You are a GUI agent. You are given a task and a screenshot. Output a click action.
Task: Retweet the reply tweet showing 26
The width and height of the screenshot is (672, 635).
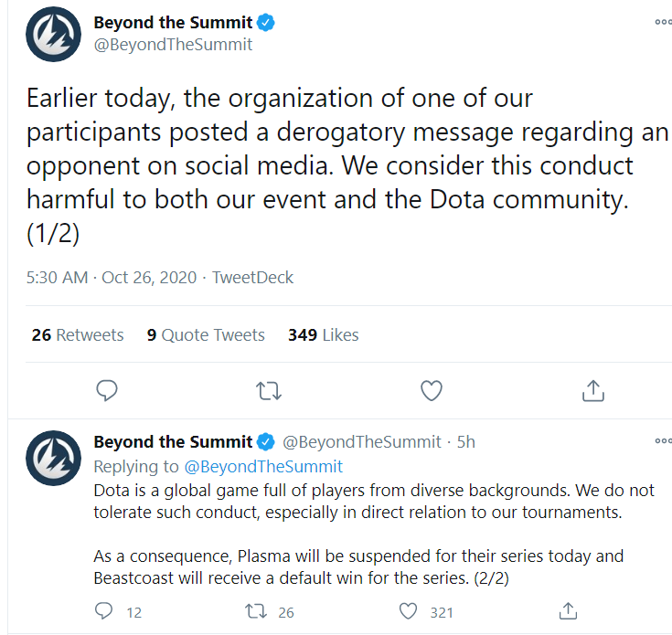click(257, 611)
